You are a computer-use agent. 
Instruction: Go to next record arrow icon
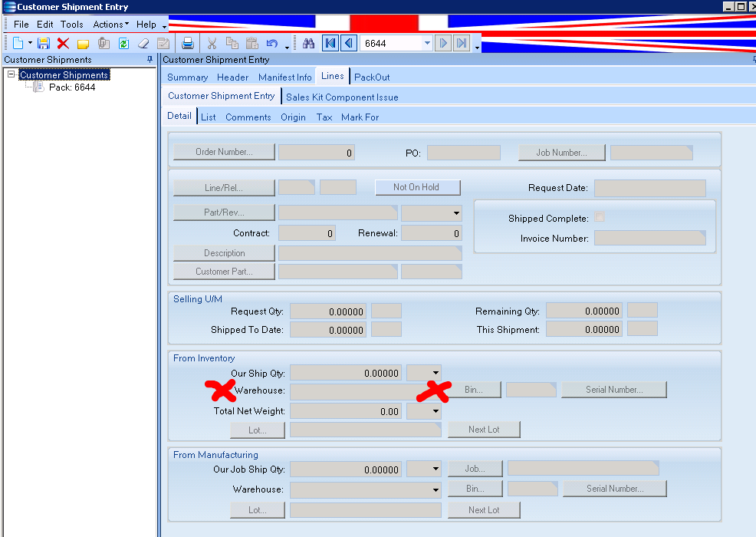click(x=442, y=44)
